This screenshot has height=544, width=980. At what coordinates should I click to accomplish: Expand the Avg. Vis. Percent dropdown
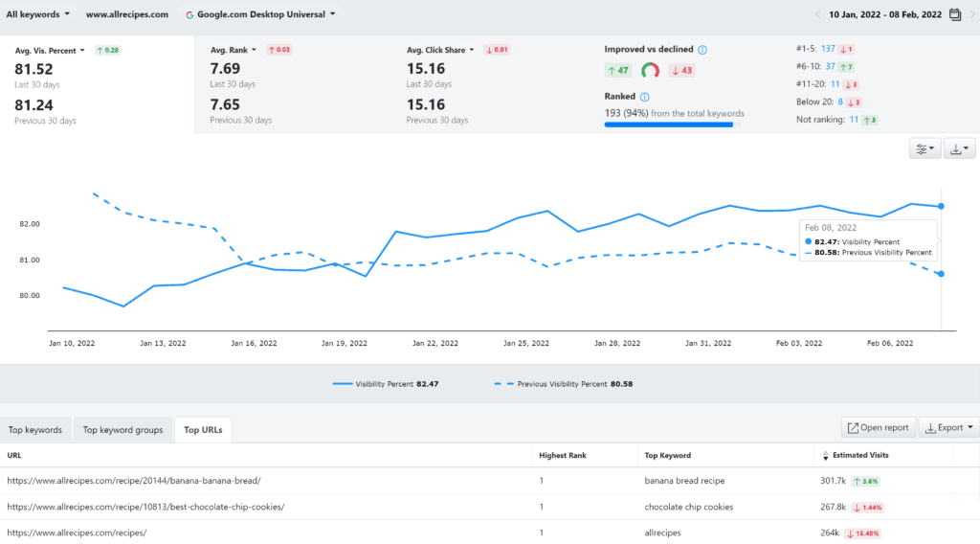coord(50,50)
